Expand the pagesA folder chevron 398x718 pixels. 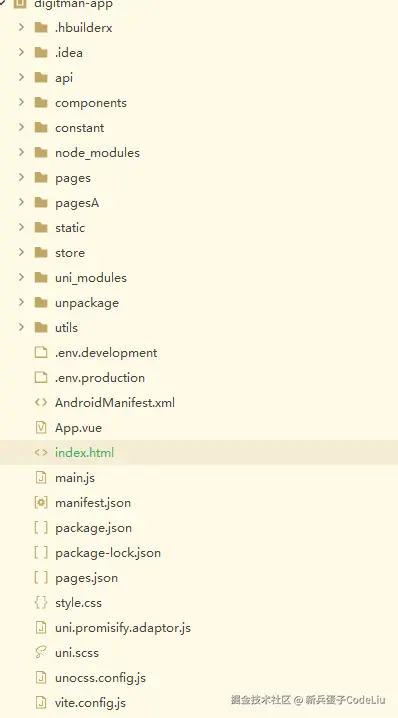(x=21, y=202)
